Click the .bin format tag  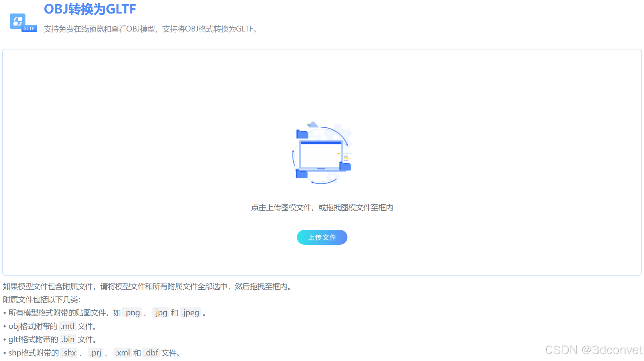(68, 339)
